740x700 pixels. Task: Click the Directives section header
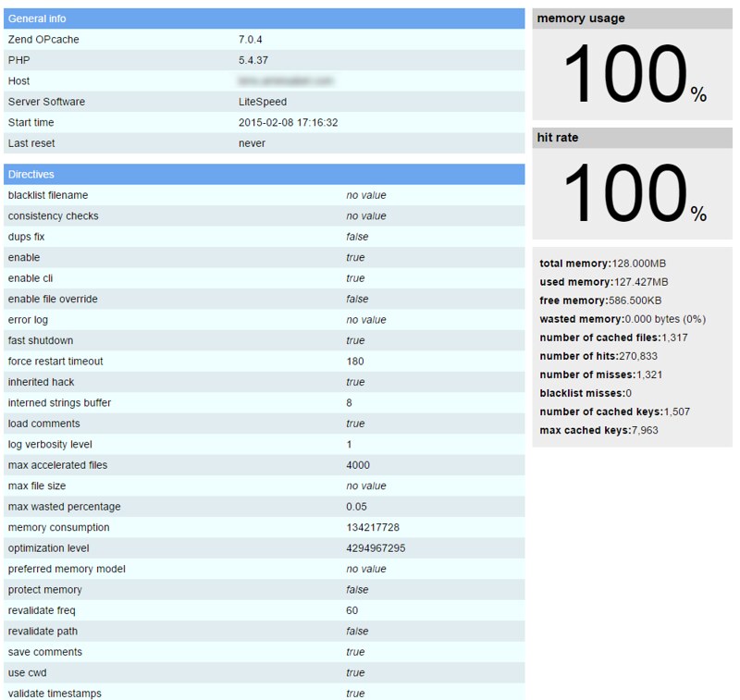[x=31, y=174]
